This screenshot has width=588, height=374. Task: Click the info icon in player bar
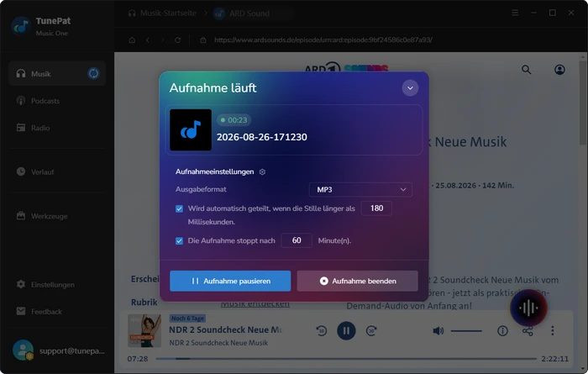pos(502,330)
